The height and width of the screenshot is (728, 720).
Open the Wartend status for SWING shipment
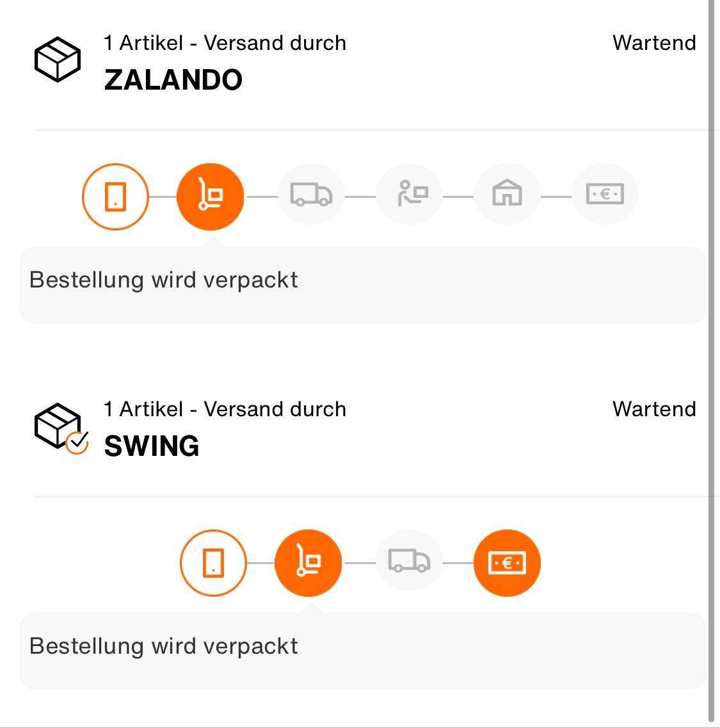tap(654, 409)
